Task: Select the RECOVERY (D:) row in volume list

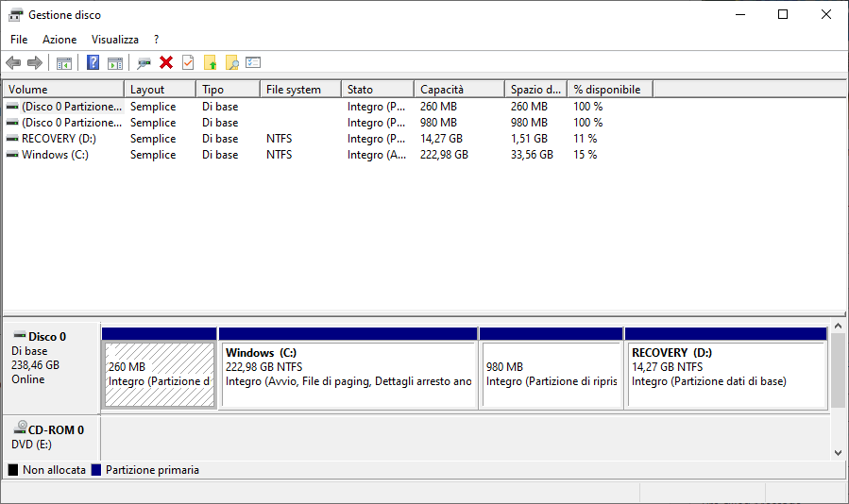Action: 329,139
